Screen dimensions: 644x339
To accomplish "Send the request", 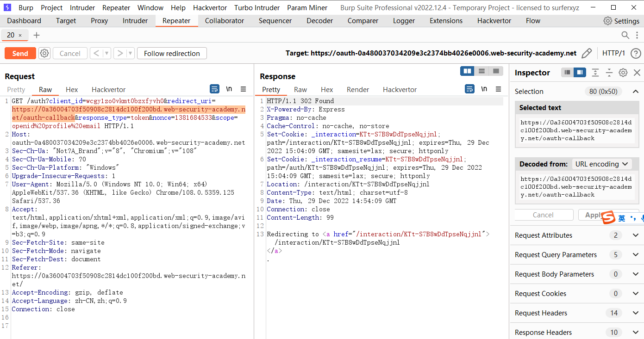I will click(x=20, y=53).
